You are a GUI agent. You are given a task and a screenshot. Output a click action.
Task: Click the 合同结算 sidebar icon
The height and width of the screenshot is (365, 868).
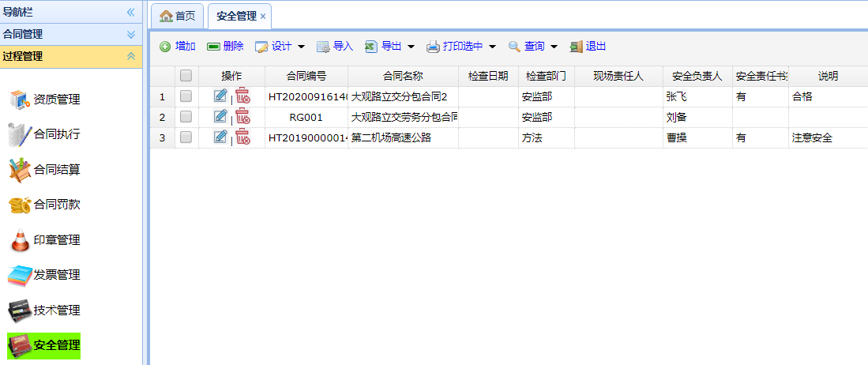(20, 170)
